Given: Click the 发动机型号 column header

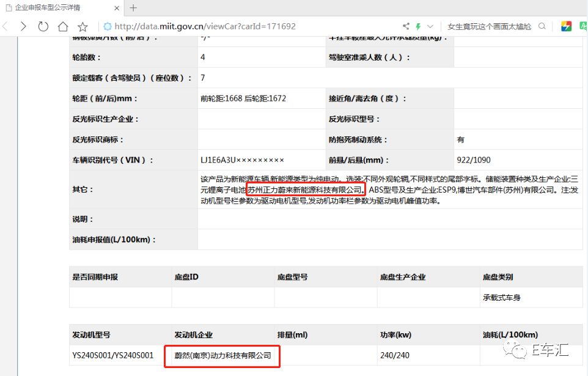Looking at the screenshot, I should (x=92, y=335).
